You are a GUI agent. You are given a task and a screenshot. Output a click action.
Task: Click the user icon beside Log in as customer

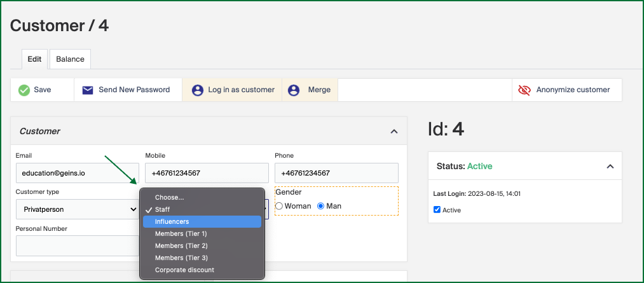click(198, 90)
